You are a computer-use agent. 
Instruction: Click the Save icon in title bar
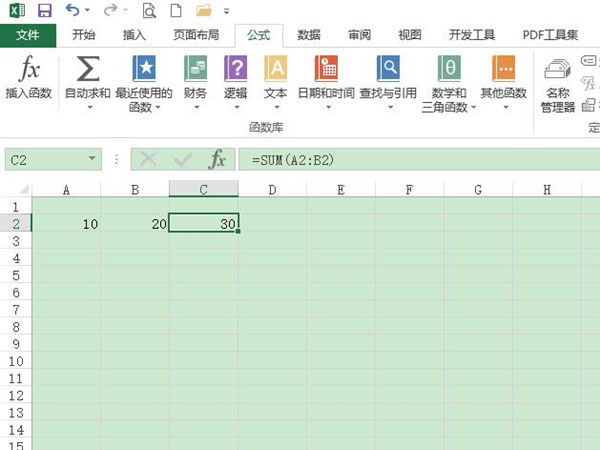[44, 11]
